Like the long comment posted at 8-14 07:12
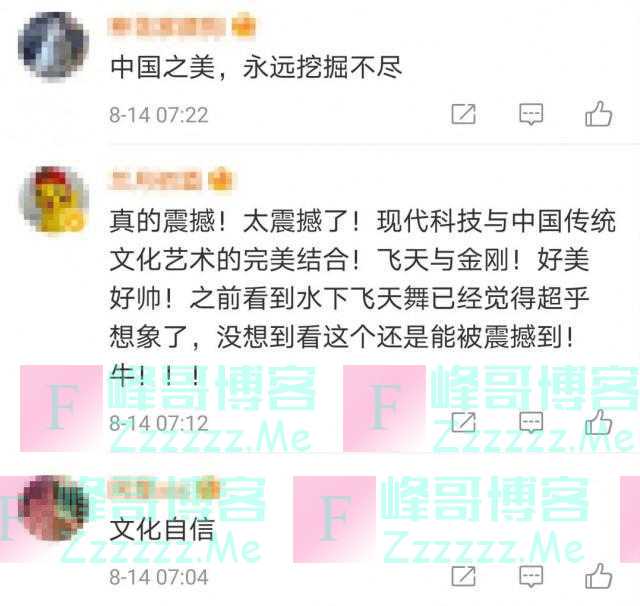Image resolution: width=640 pixels, height=606 pixels. (x=598, y=422)
